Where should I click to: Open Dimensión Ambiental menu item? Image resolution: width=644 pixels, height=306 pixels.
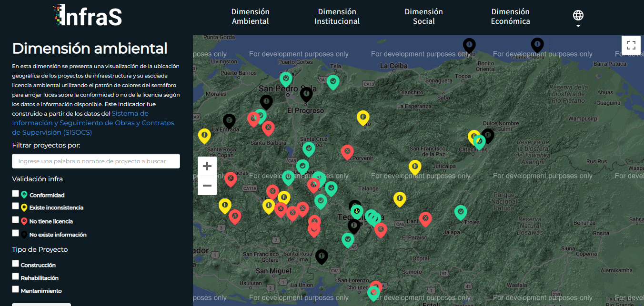click(251, 16)
